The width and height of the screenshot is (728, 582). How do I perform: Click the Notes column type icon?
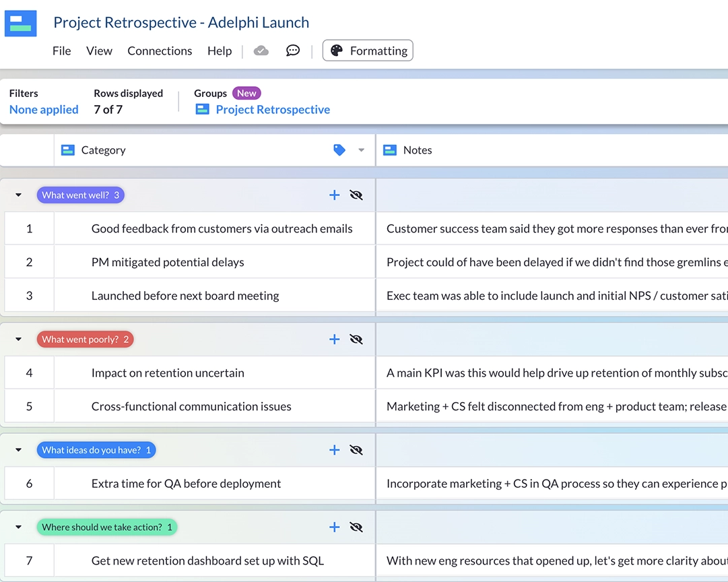[x=389, y=150]
